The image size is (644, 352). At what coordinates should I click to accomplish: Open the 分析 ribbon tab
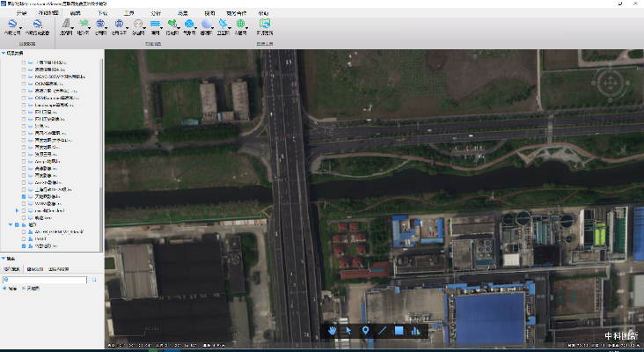156,14
